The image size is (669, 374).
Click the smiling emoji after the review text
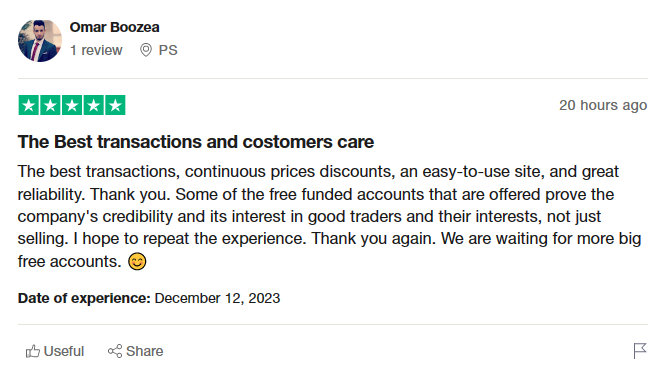click(137, 261)
